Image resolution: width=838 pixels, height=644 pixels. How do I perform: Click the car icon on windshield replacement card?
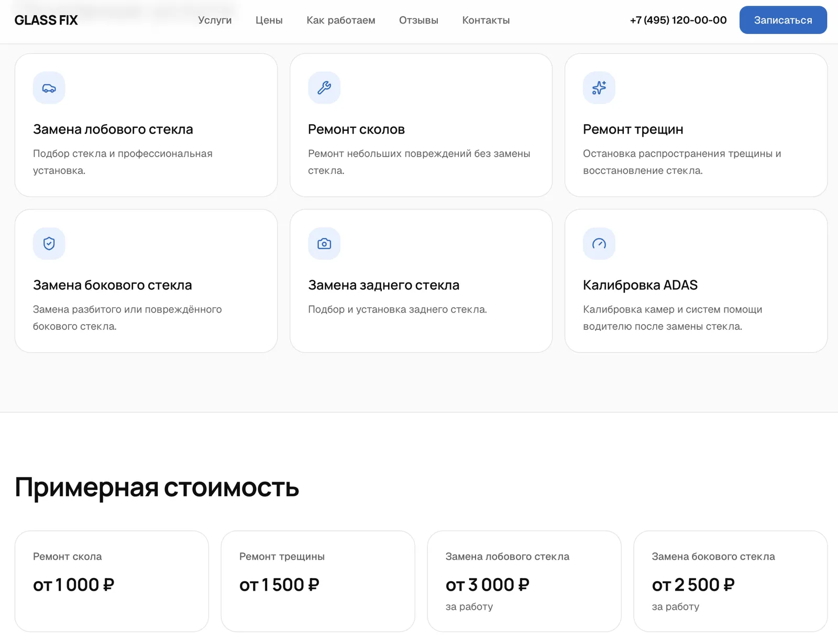point(49,88)
